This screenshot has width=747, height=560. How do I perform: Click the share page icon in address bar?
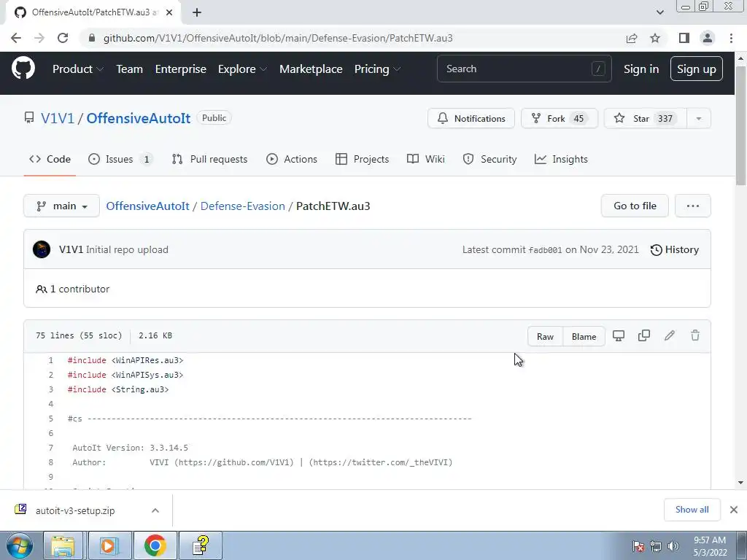coord(632,38)
